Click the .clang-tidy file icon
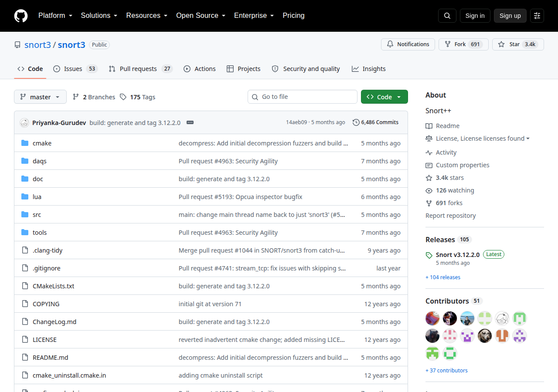This screenshot has height=392, width=558. [25, 250]
